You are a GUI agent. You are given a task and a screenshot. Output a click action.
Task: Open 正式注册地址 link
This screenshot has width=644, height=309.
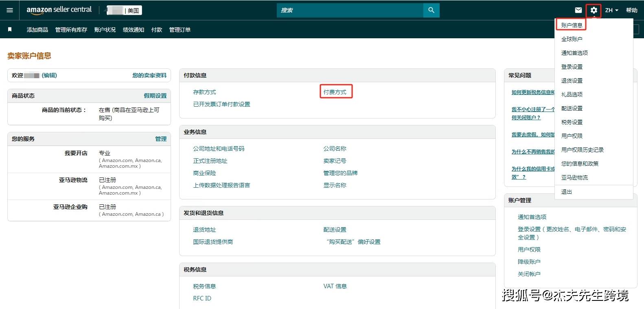(x=210, y=161)
